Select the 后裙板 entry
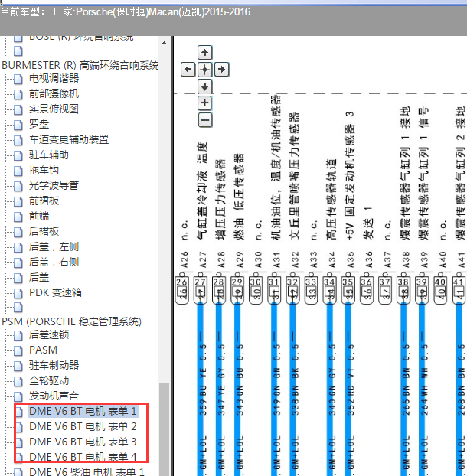The width and height of the screenshot is (467, 476). point(44,231)
